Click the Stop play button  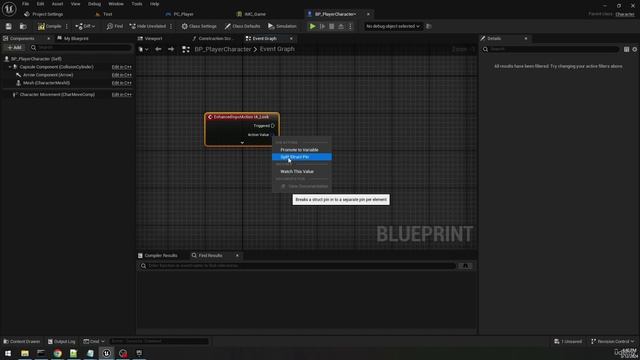[331, 26]
